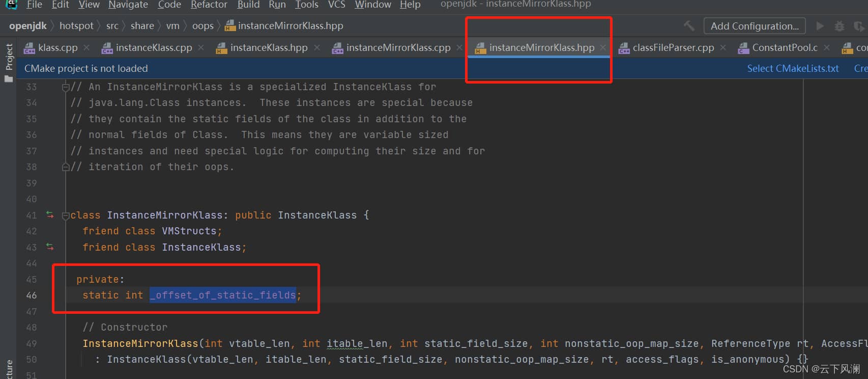Close the classFileParser.cpp tab
Viewport: 868px width, 379px height.
click(x=723, y=47)
